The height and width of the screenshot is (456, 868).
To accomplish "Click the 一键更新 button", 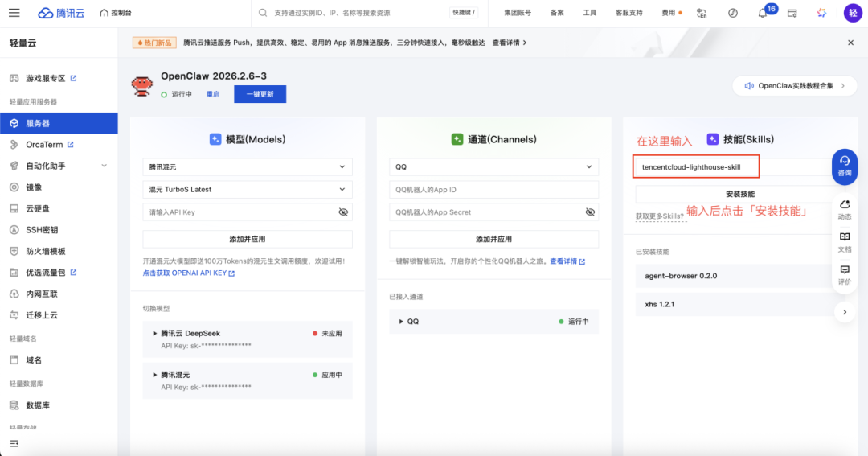I will point(260,94).
